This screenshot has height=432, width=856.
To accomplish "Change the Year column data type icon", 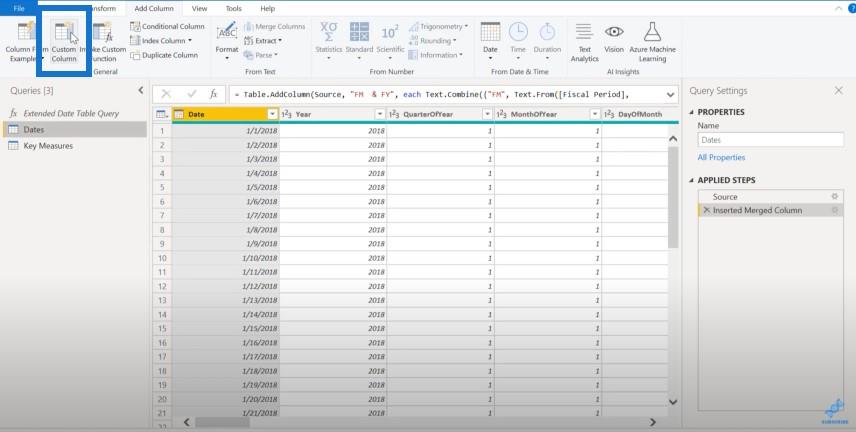I will (x=286, y=114).
